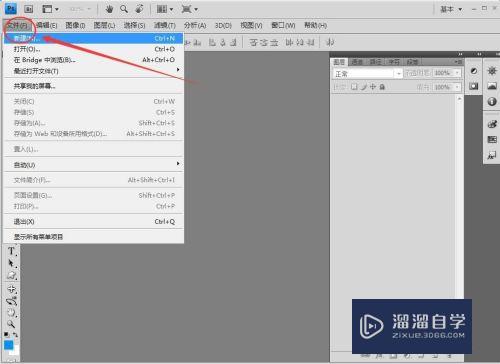Viewport: 500px width, 364px height.
Task: Choose 退出(X) to quit Photoshop
Action: (94, 221)
